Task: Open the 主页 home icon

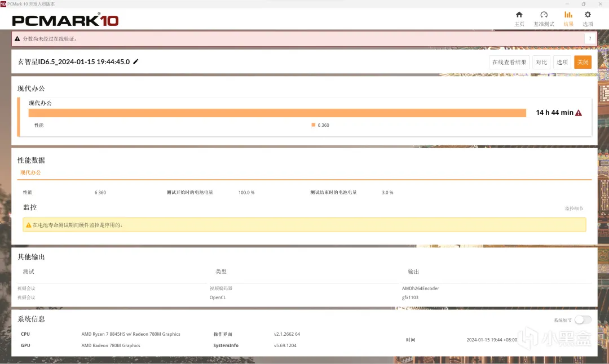Action: (x=519, y=15)
